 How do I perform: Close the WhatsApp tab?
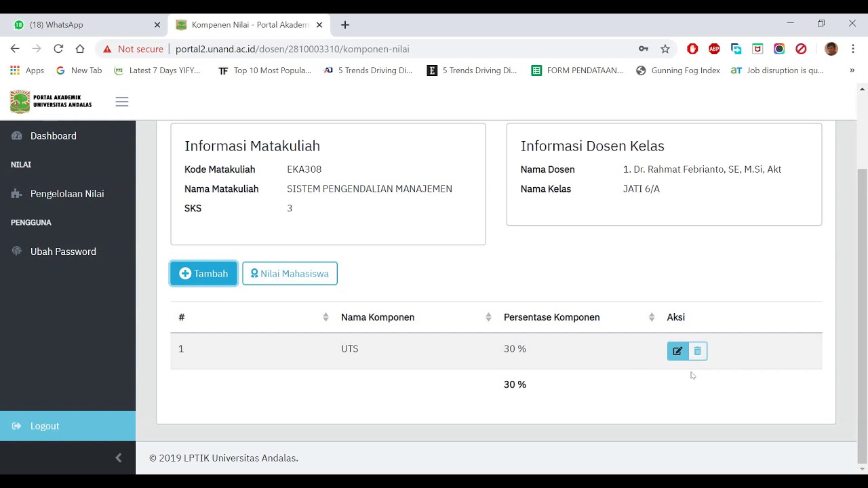tap(157, 25)
